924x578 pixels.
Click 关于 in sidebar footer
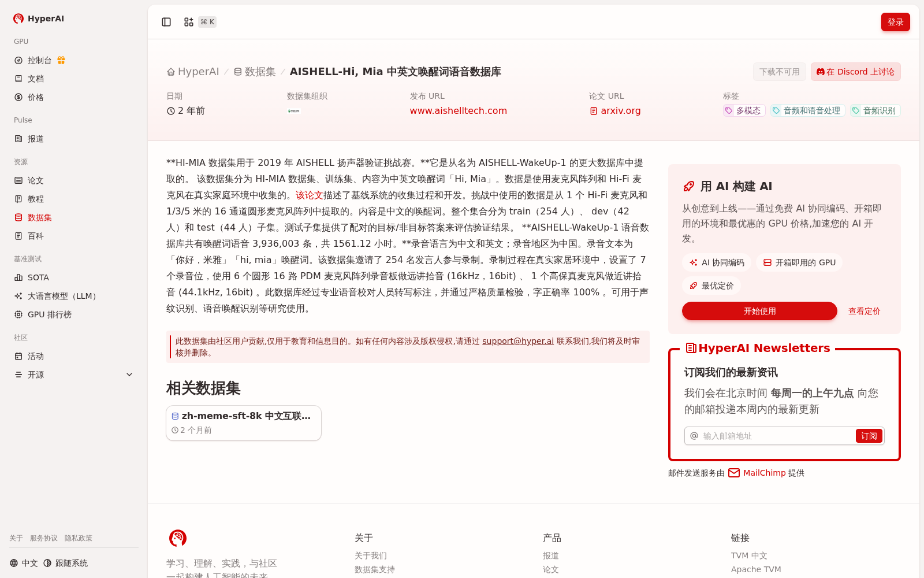point(16,538)
